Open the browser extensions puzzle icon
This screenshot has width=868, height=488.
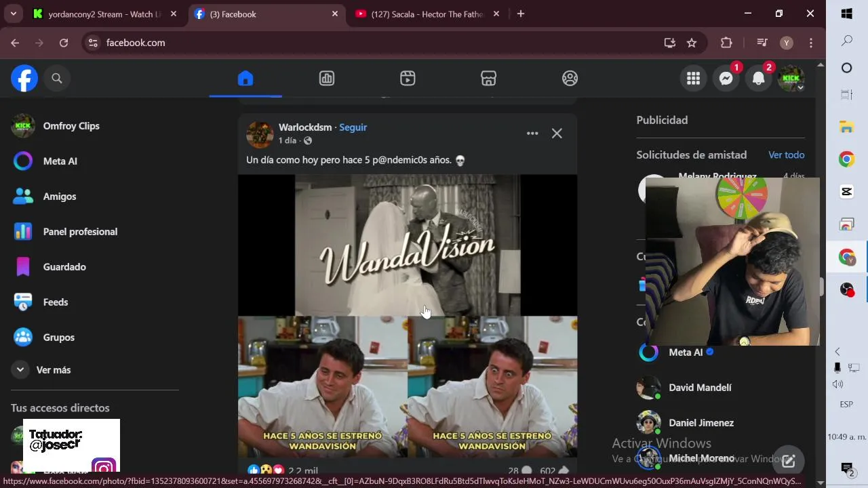[x=726, y=43]
